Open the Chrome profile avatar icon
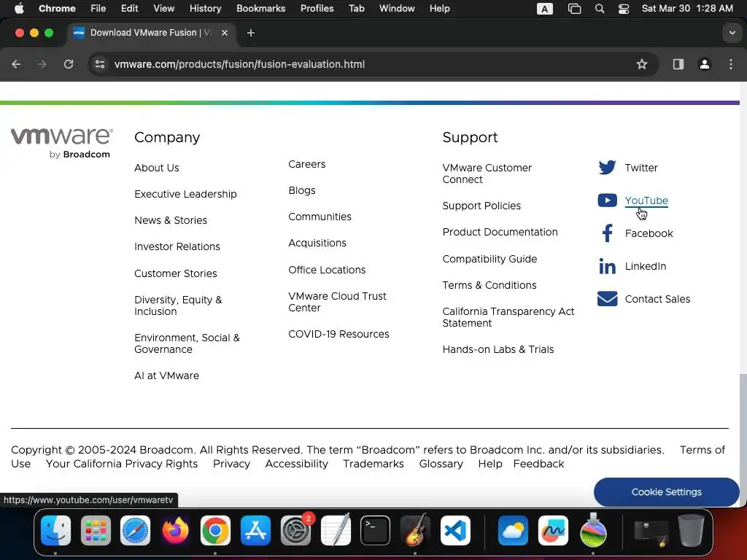The height and width of the screenshot is (560, 747). coord(704,64)
